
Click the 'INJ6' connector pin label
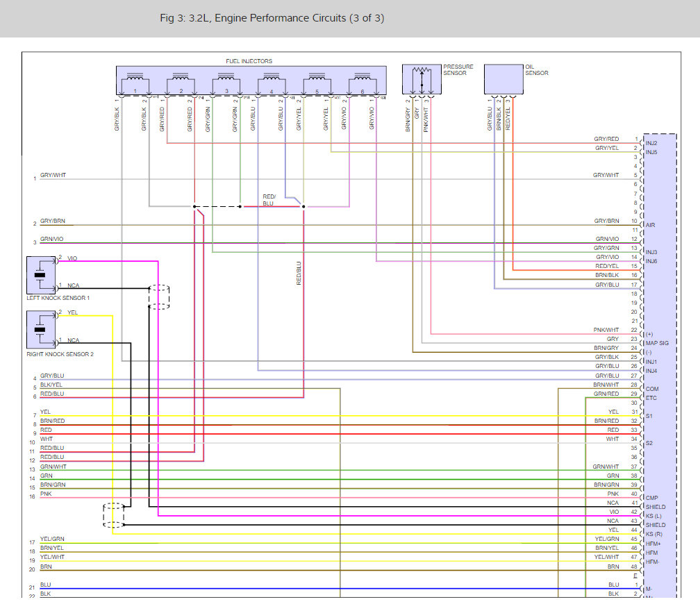(651, 261)
